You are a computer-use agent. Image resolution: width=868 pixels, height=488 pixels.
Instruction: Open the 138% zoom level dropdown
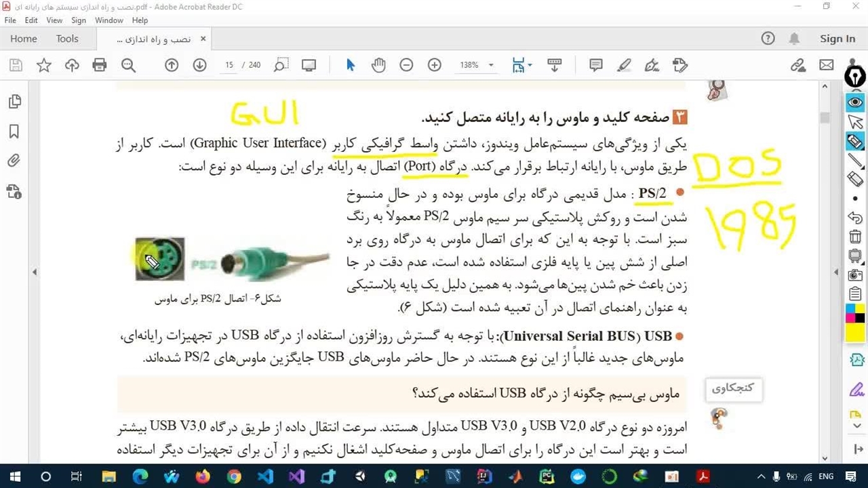[490, 66]
